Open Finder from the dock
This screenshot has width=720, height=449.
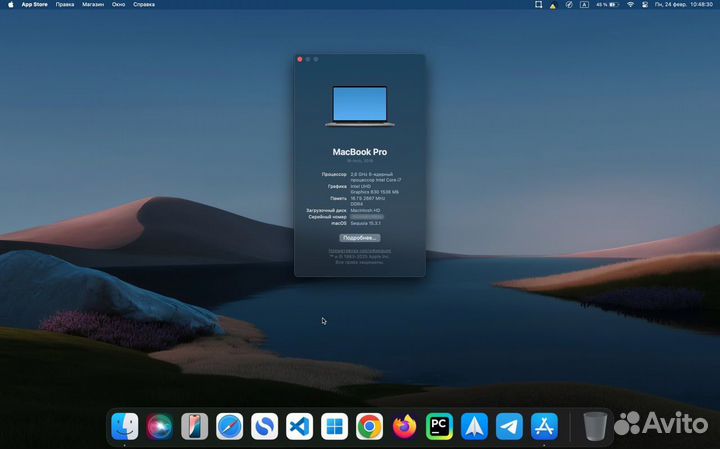pos(124,427)
